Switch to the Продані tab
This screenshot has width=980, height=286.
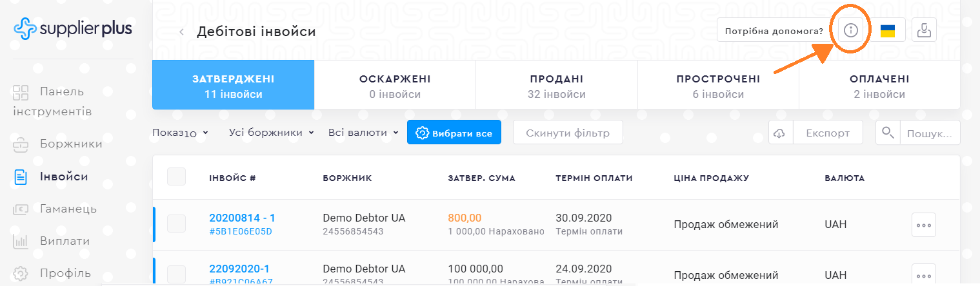point(556,87)
